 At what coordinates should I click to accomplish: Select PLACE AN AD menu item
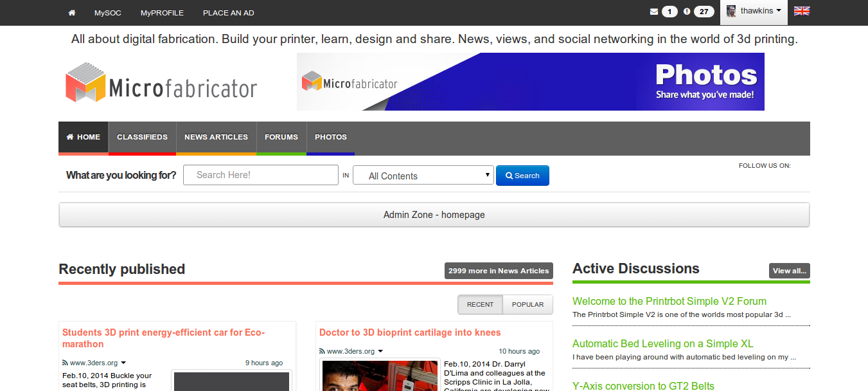pyautogui.click(x=229, y=12)
